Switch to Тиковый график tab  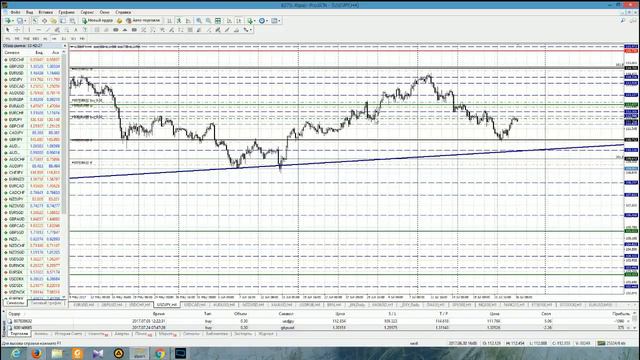point(46,303)
